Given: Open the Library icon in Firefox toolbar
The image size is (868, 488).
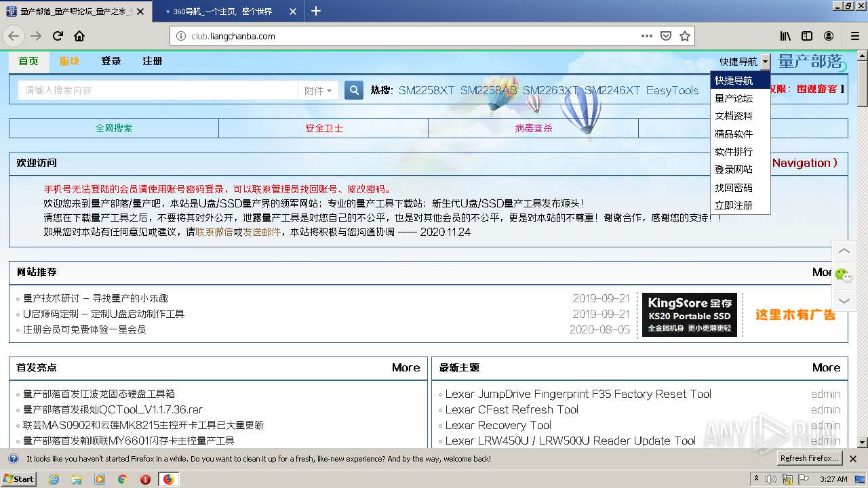Looking at the screenshot, I should tap(785, 36).
